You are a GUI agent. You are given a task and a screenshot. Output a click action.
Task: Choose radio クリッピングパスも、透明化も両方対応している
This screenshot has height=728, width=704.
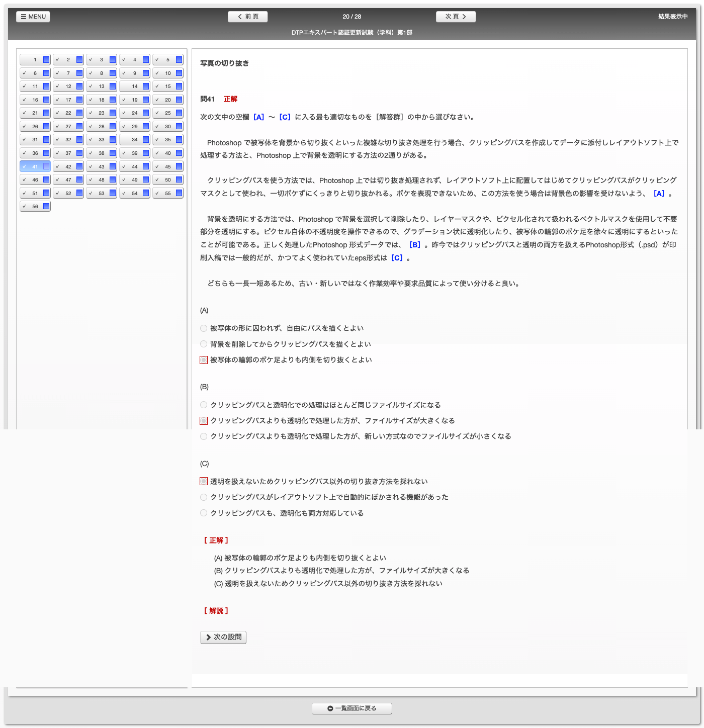point(204,513)
